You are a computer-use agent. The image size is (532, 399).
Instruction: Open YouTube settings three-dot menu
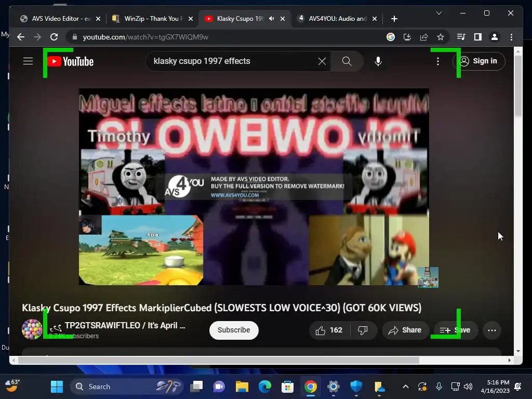tap(438, 61)
